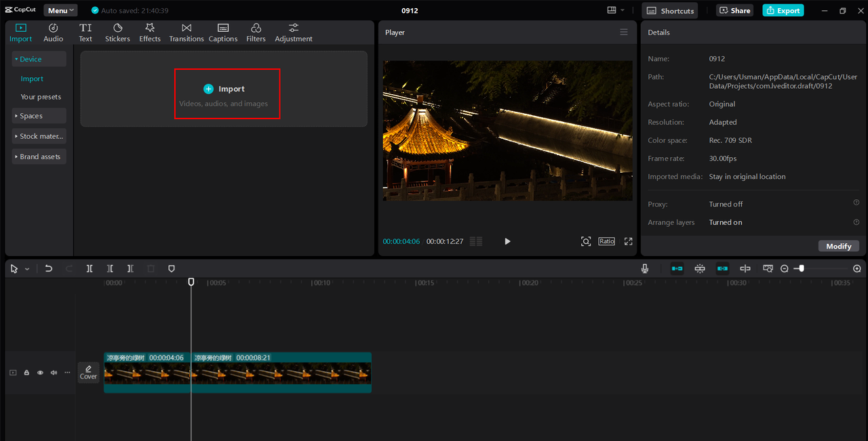Click the timeline marker icon

tap(171, 268)
